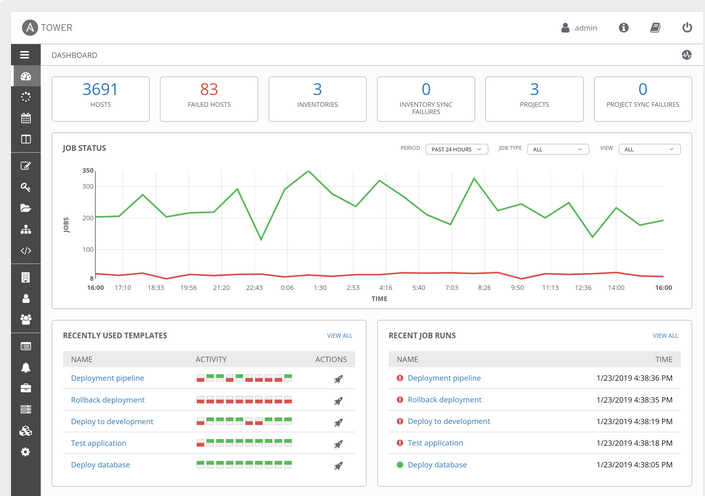
Task: Open Test application template link
Action: [x=98, y=443]
